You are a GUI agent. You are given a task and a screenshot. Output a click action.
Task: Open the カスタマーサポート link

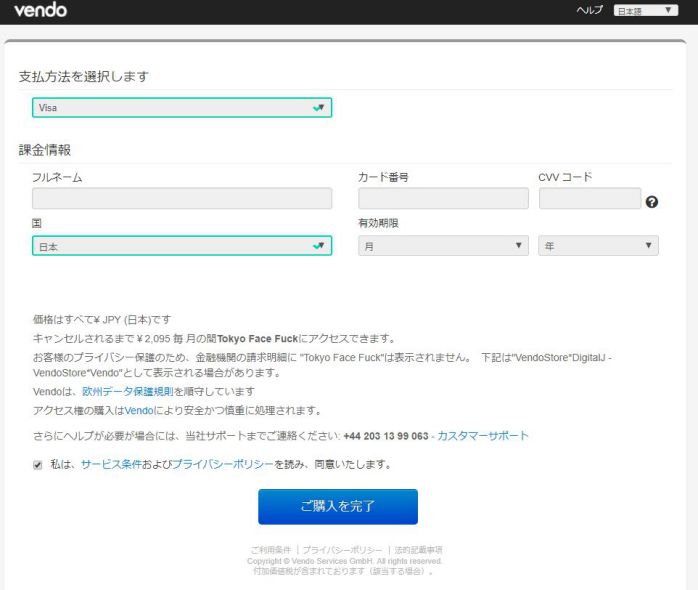tap(483, 435)
